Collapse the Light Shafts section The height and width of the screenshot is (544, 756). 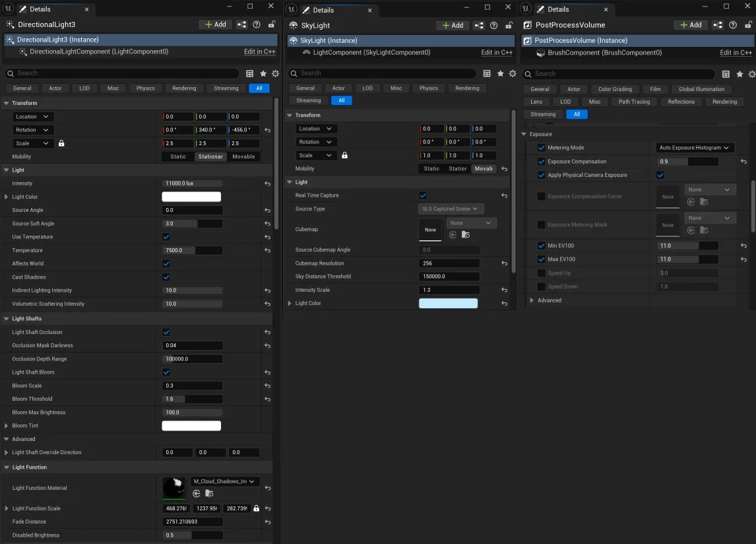[7, 319]
